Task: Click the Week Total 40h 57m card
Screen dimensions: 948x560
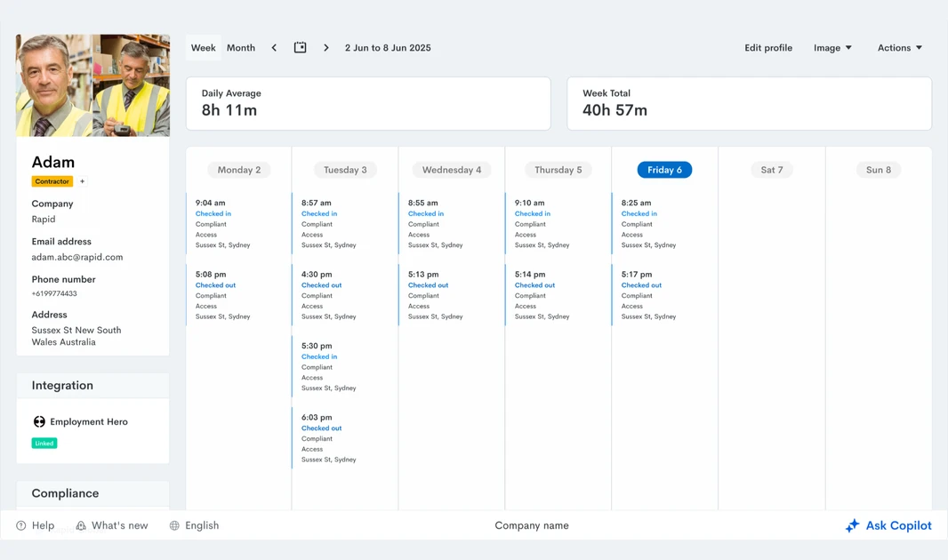Action: (x=749, y=103)
